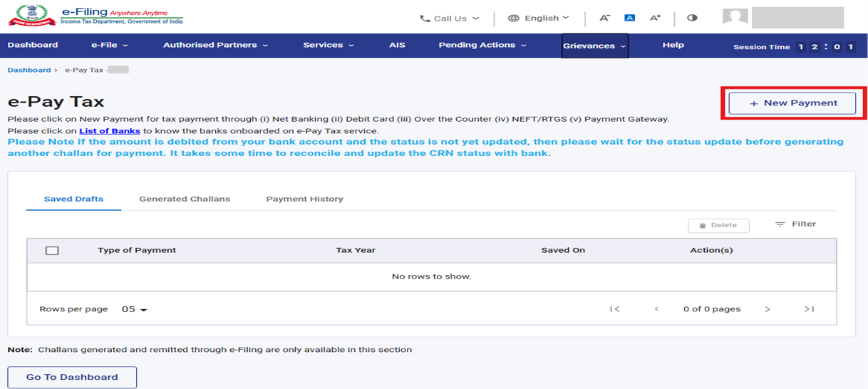
Task: Switch to Generated Challans tab
Action: pos(185,199)
